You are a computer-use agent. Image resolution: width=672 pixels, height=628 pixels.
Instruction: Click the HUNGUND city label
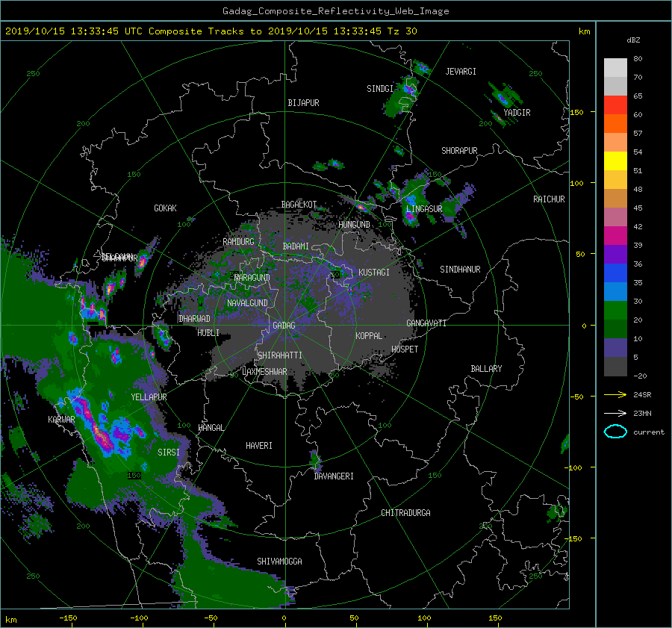354,225
